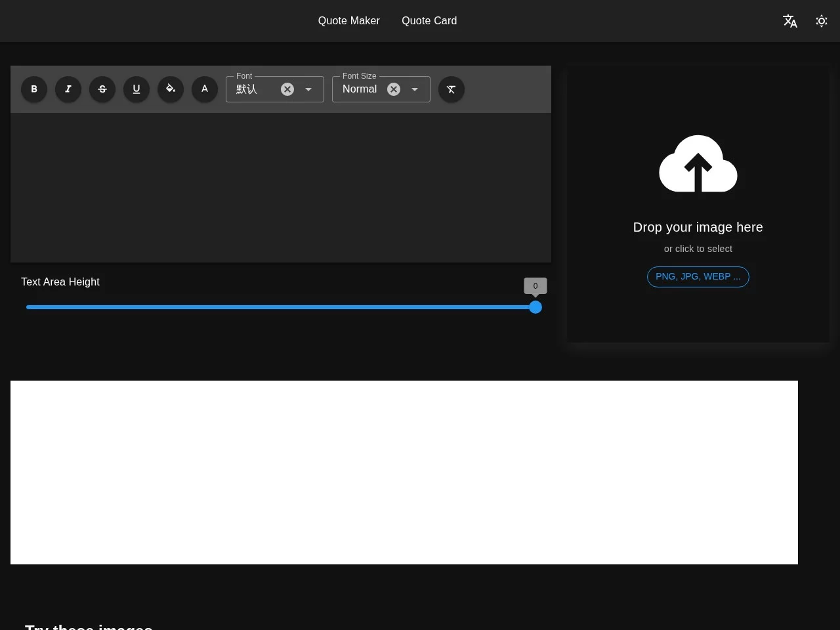Image resolution: width=840 pixels, height=630 pixels.
Task: Open the language translation menu
Action: coord(790,21)
